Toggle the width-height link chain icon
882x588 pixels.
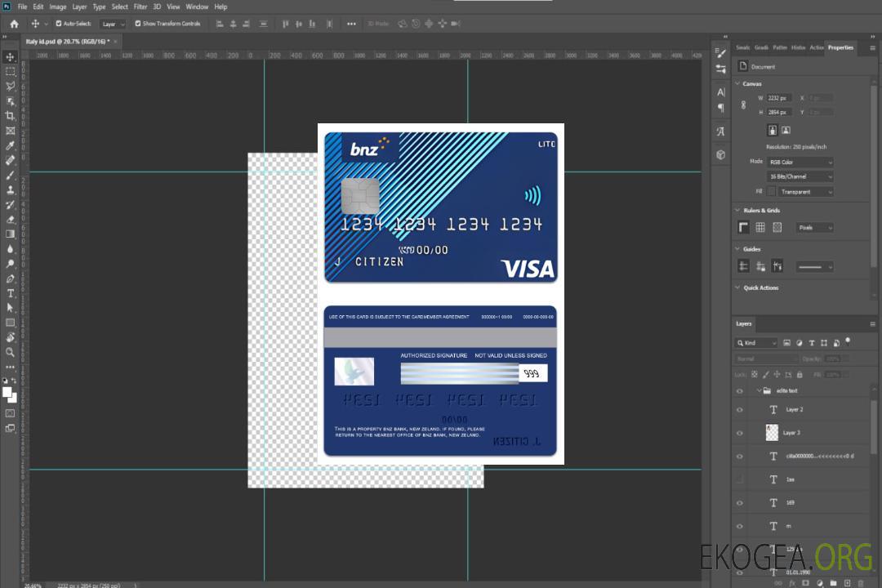coord(743,105)
